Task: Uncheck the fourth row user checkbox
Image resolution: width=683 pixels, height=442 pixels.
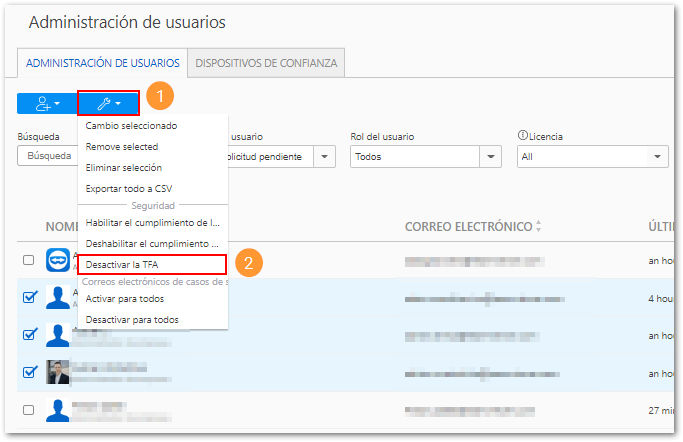Action: click(x=30, y=372)
